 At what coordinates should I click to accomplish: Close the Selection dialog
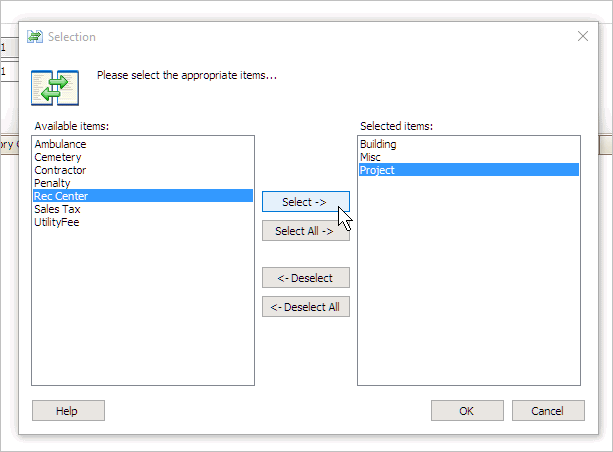(583, 37)
